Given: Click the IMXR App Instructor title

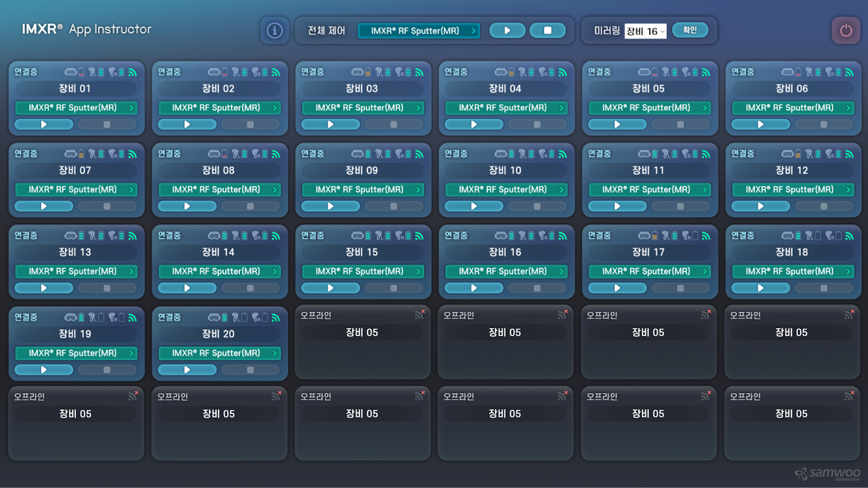Looking at the screenshot, I should click(x=87, y=29).
